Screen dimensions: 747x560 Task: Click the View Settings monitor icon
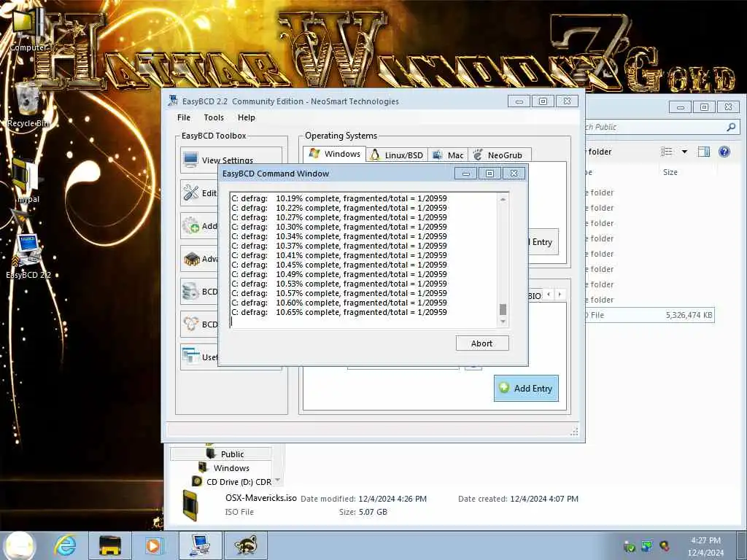190,160
